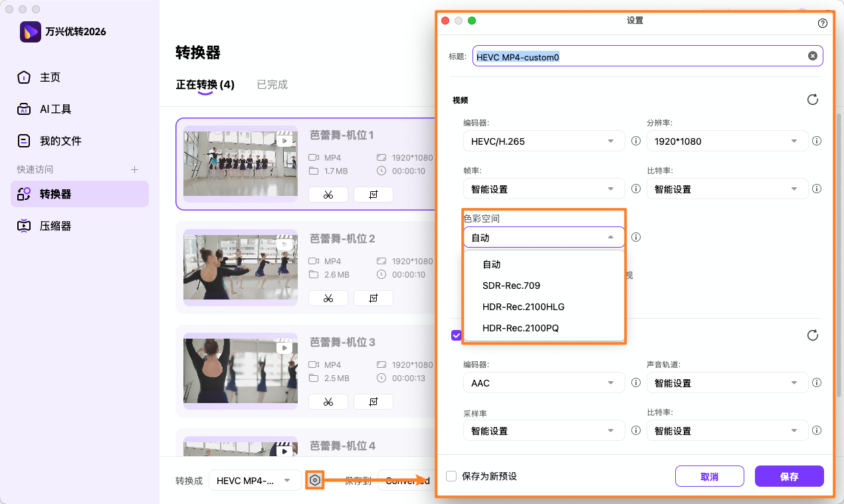
Task: Switch to the 正在转换 tab
Action: 205,85
